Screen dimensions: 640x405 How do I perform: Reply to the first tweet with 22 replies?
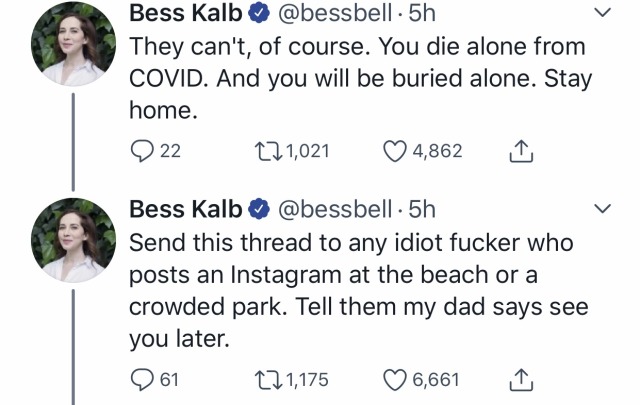[x=142, y=151]
